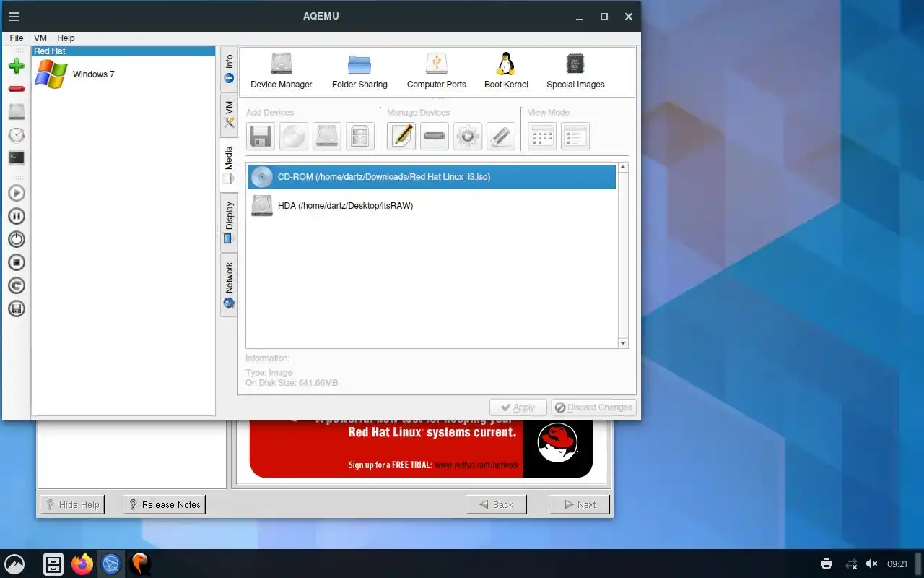Click the clock icon in left toolbar
924x578 pixels.
(16, 135)
